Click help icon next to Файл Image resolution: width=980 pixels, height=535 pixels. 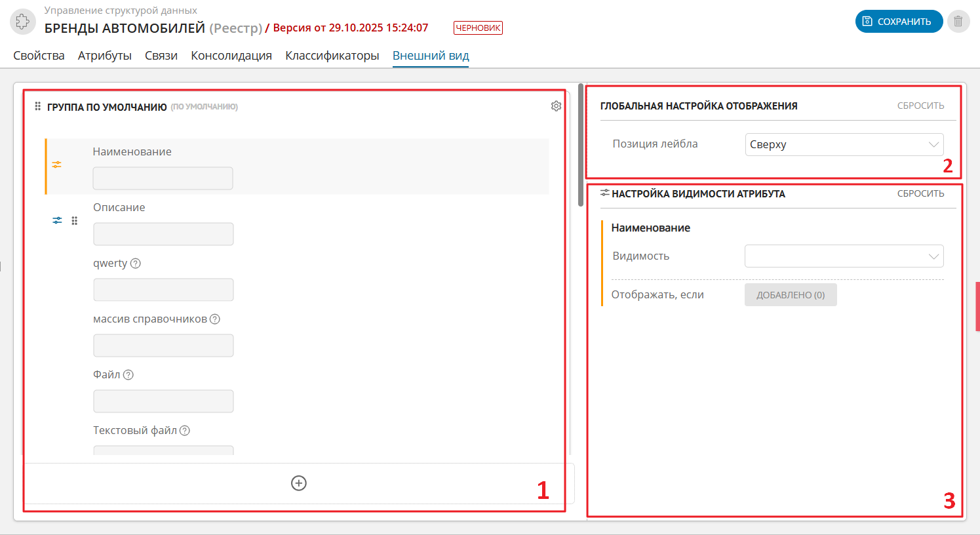[x=128, y=375]
